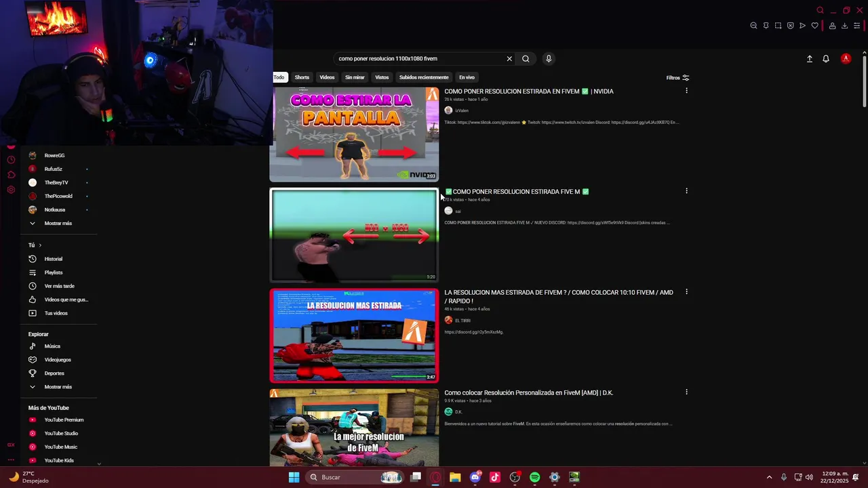Screen dimensions: 868x488
Task: Open Opera sidebar history clock icon
Action: coord(11,160)
